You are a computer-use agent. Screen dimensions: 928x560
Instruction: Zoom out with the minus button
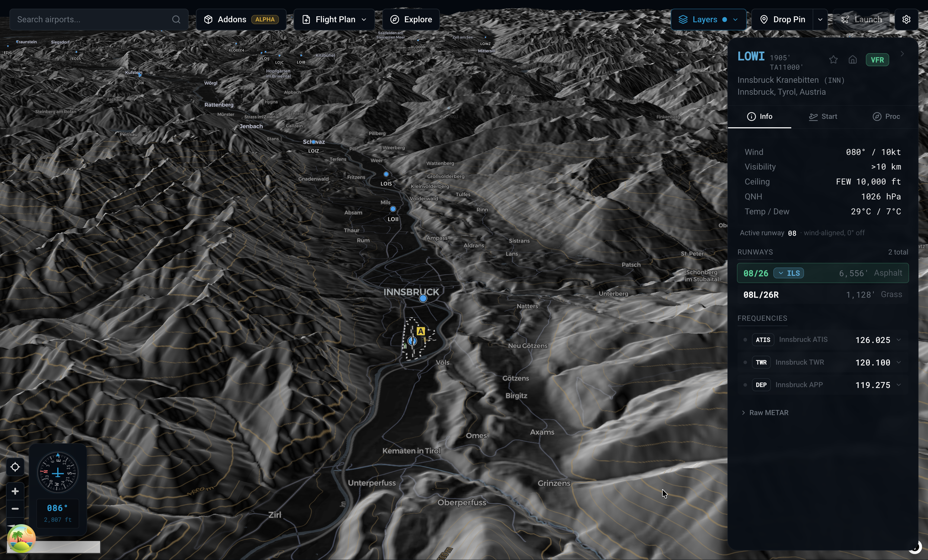coord(15,509)
